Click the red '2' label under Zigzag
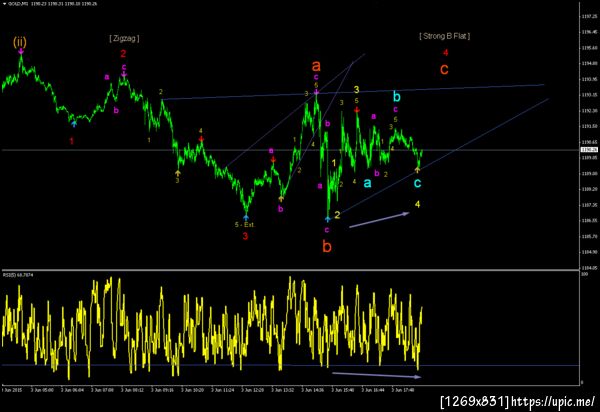 click(x=123, y=54)
